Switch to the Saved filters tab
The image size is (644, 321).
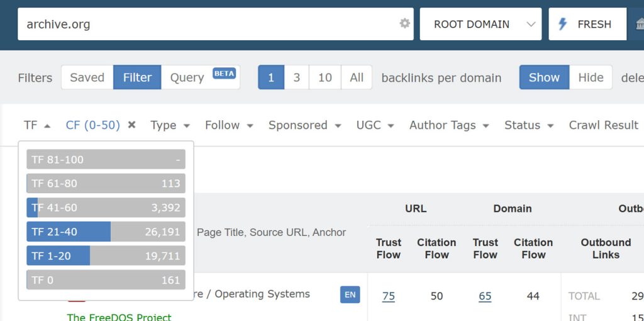click(x=87, y=77)
